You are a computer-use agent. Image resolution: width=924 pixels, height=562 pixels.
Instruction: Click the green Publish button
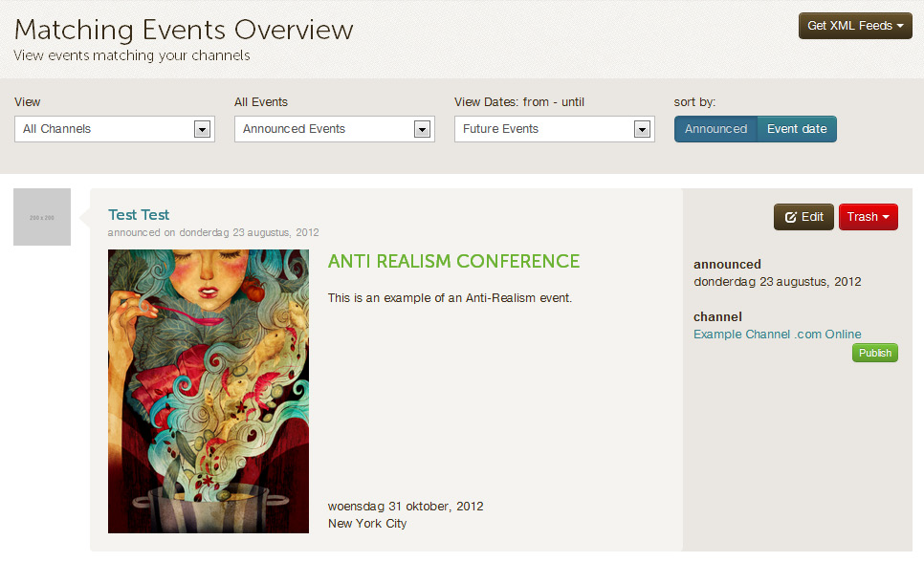tap(874, 353)
